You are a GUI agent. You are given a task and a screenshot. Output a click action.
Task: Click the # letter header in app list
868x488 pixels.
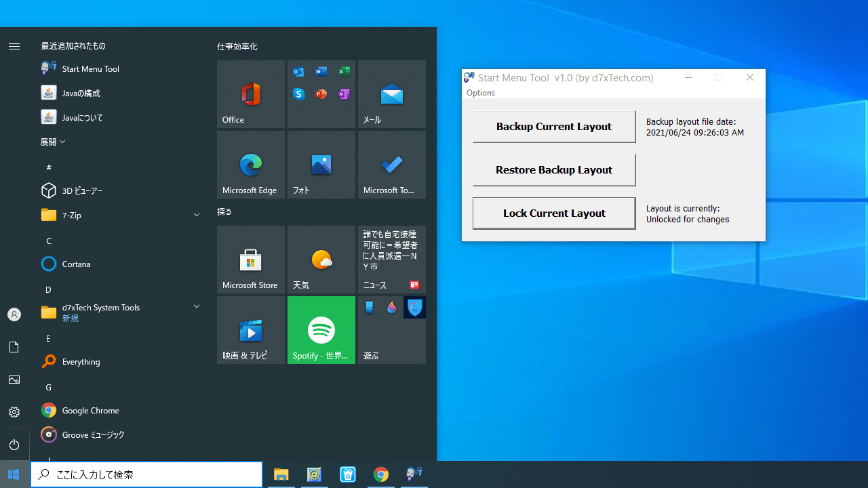coord(49,167)
